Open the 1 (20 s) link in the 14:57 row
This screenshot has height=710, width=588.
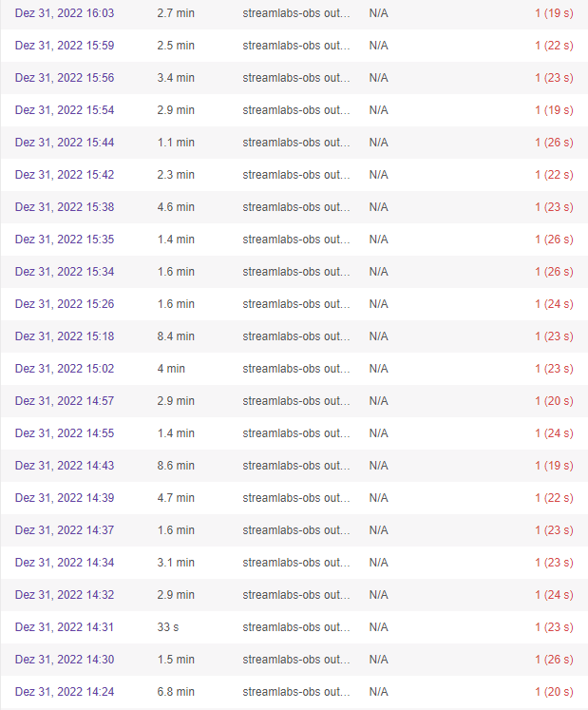click(x=554, y=401)
